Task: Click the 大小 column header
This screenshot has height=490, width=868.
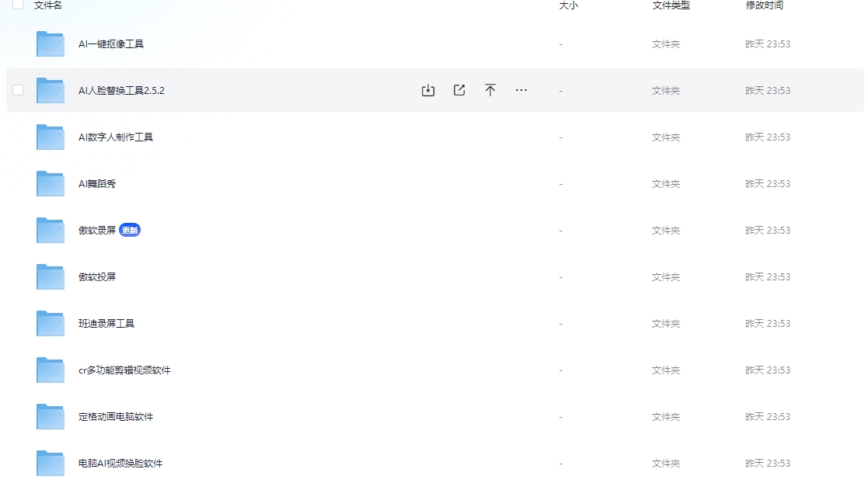Action: tap(568, 5)
